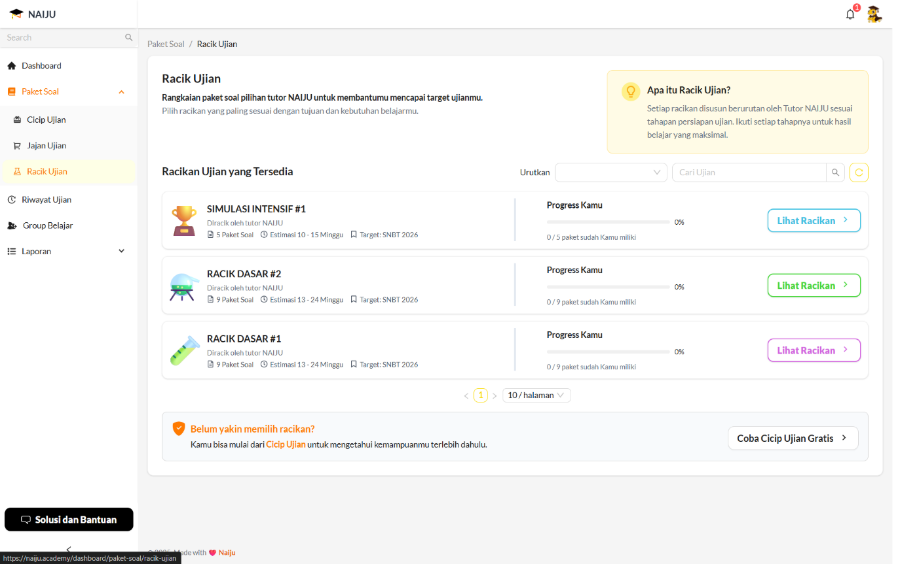Select Racik Ujian menu item

[x=68, y=172]
